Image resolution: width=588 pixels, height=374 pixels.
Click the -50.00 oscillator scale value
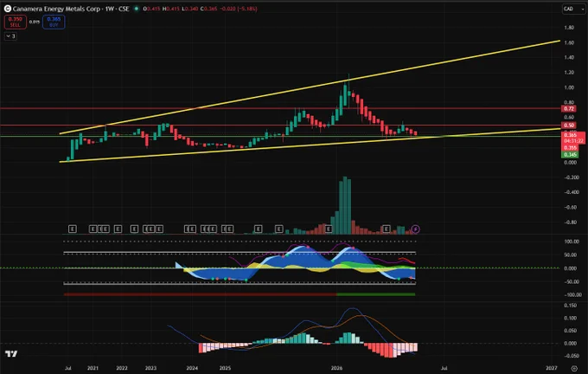pos(571,281)
